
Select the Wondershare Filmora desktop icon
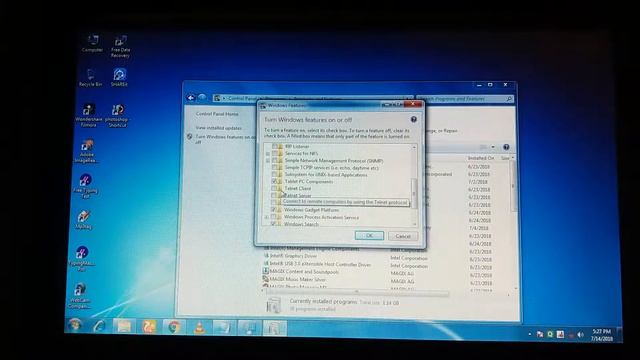tap(88, 116)
